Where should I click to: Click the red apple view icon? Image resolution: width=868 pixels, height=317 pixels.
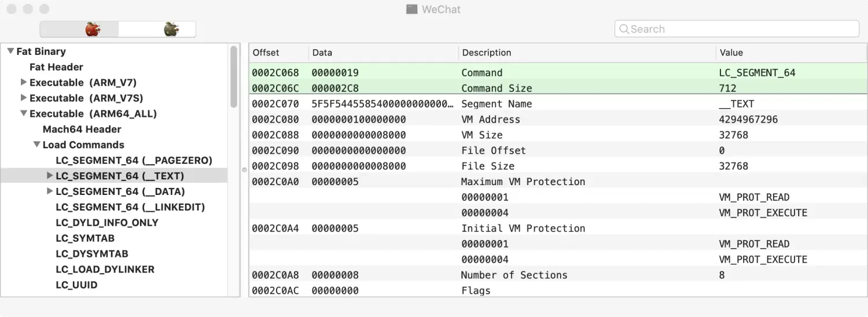click(92, 29)
